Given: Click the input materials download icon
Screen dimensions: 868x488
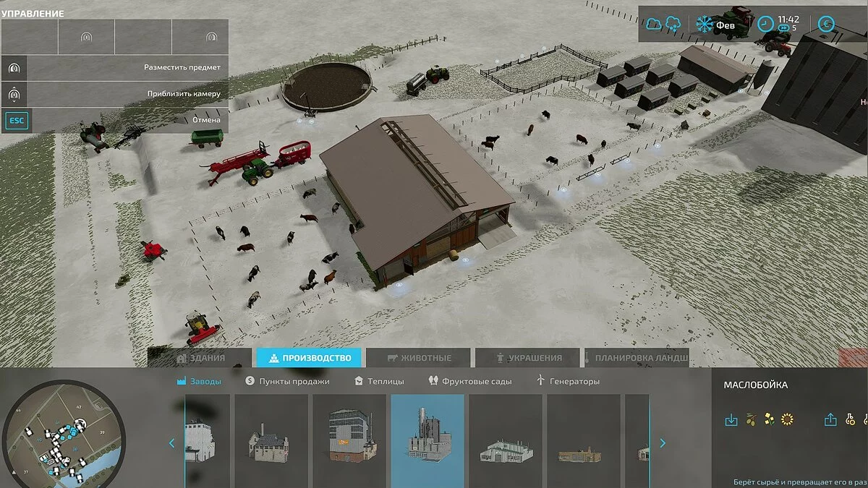Looking at the screenshot, I should [731, 419].
